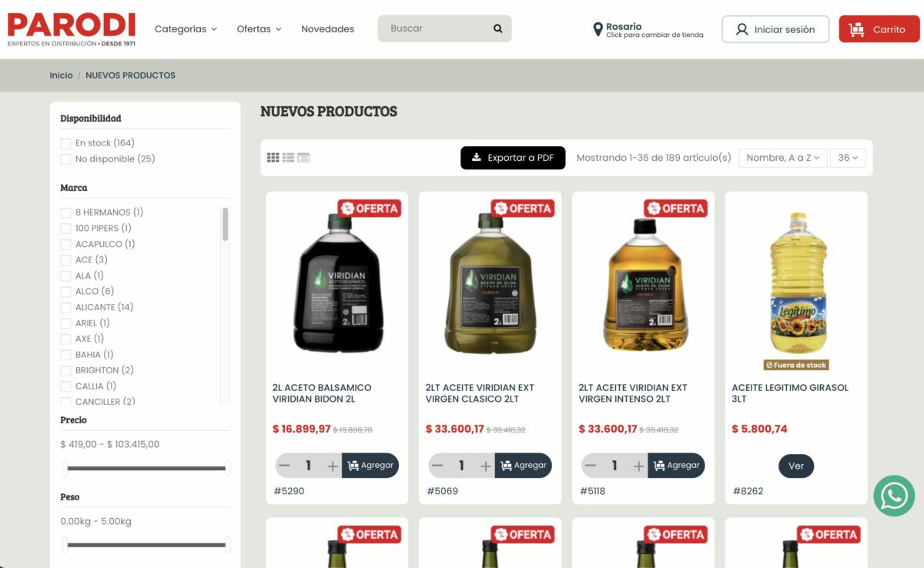Image resolution: width=924 pixels, height=568 pixels.
Task: Filter by ALICANTE brand checkbox
Action: (65, 307)
